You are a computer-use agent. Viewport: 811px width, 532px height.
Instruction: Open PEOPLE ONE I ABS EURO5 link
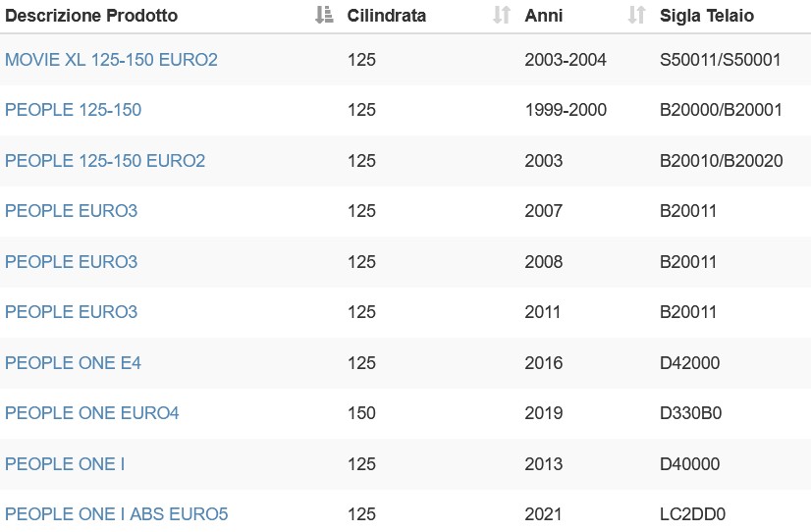pos(117,514)
